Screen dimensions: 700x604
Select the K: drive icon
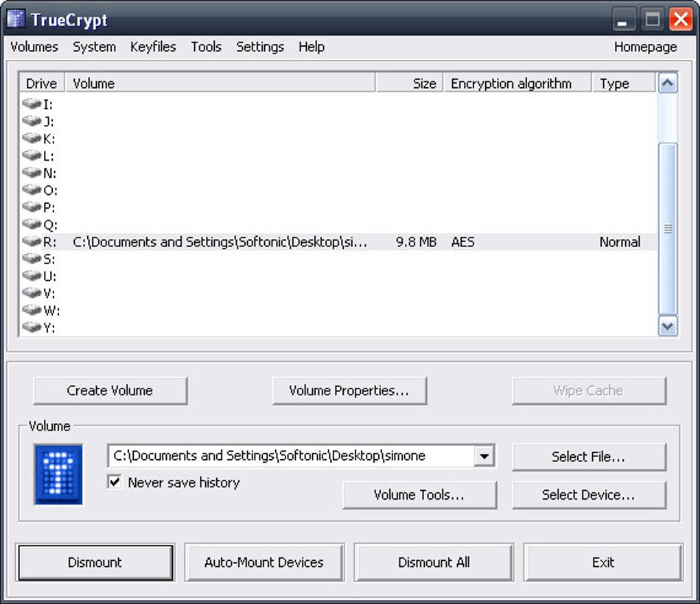click(x=32, y=139)
